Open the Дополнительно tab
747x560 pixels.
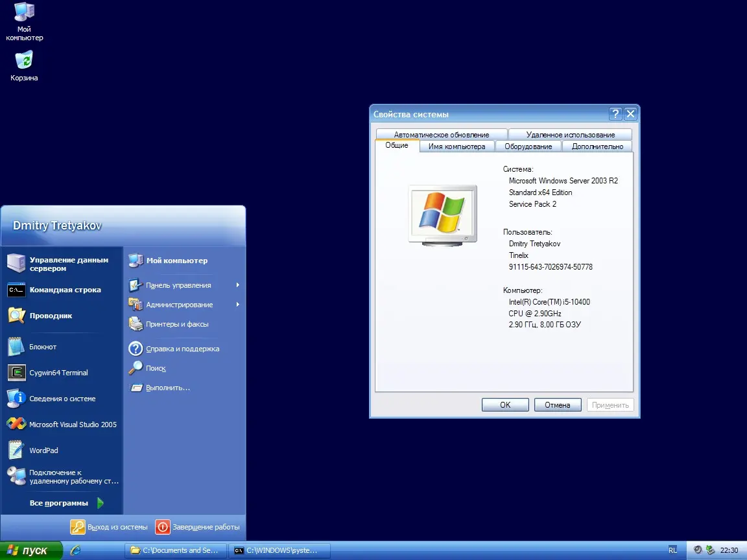pyautogui.click(x=597, y=146)
